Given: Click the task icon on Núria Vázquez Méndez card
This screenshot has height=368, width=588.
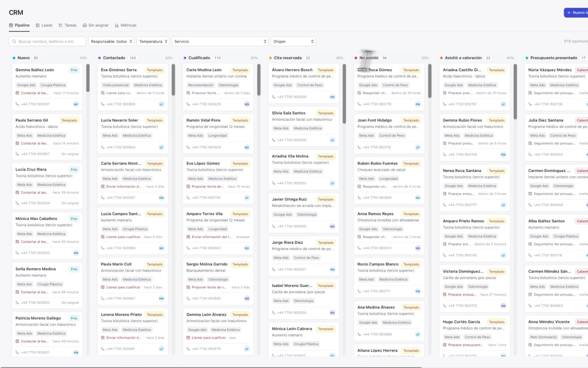Looking at the screenshot, I should point(530,93).
